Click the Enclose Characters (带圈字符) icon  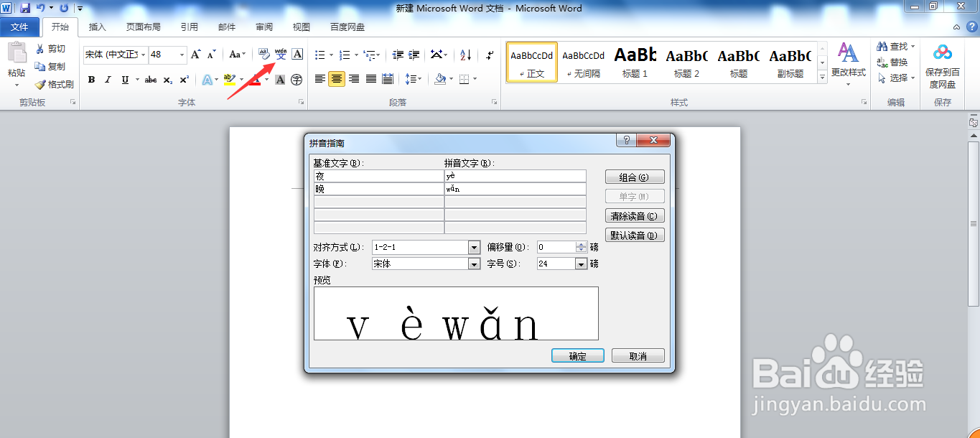(296, 79)
